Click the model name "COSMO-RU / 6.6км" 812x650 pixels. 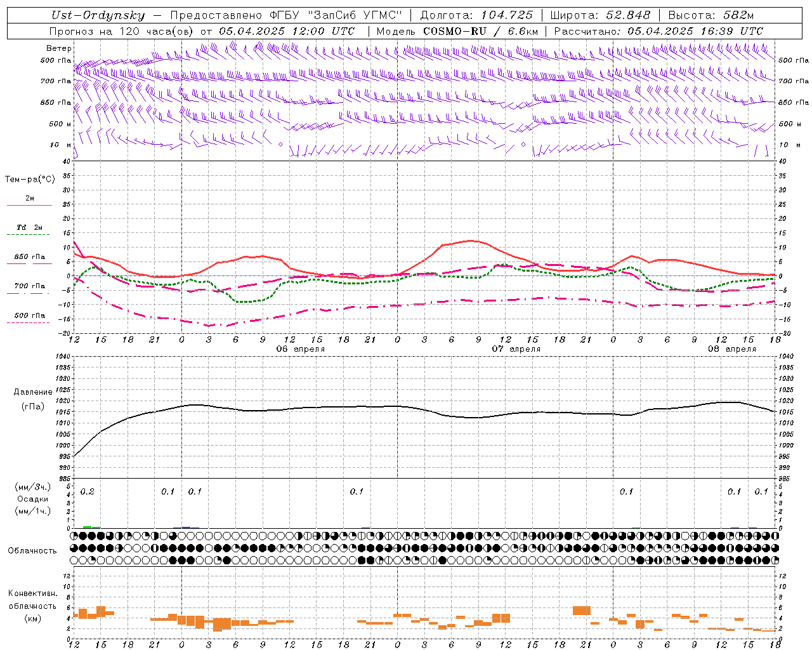(481, 31)
